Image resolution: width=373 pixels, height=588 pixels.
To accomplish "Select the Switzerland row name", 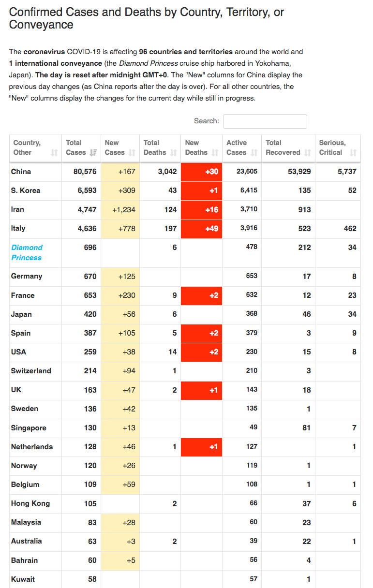I will click(31, 371).
